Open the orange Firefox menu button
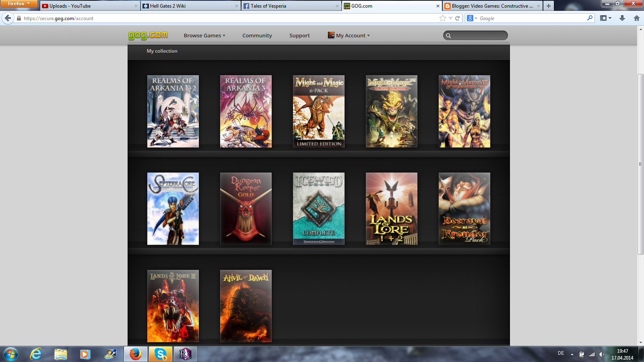This screenshot has width=644, height=362. tap(19, 4)
